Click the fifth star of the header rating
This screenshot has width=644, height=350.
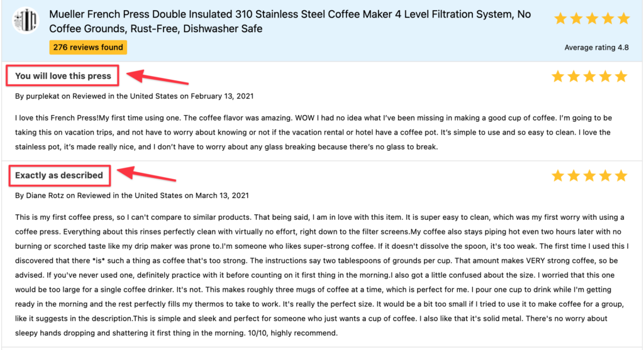tap(623, 19)
